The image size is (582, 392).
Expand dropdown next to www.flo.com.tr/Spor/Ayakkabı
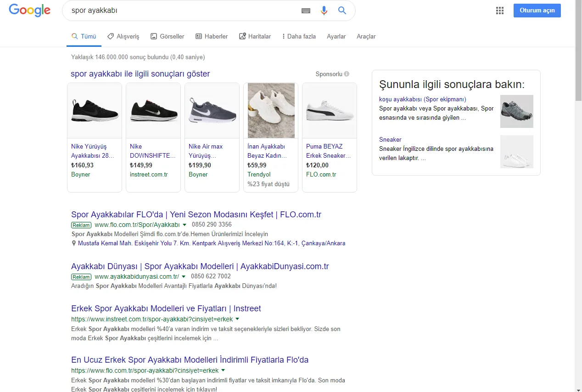[x=185, y=225]
